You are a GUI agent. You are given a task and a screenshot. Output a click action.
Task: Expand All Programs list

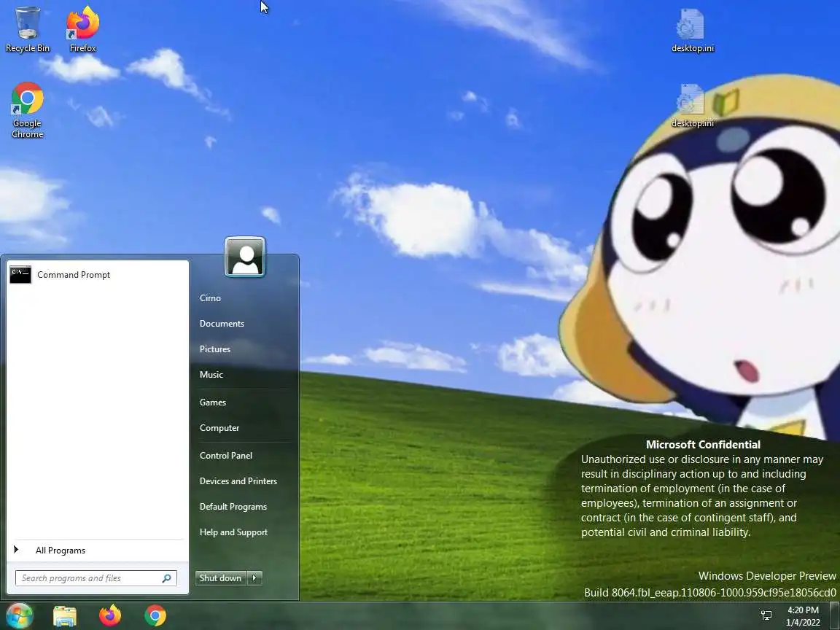point(98,551)
